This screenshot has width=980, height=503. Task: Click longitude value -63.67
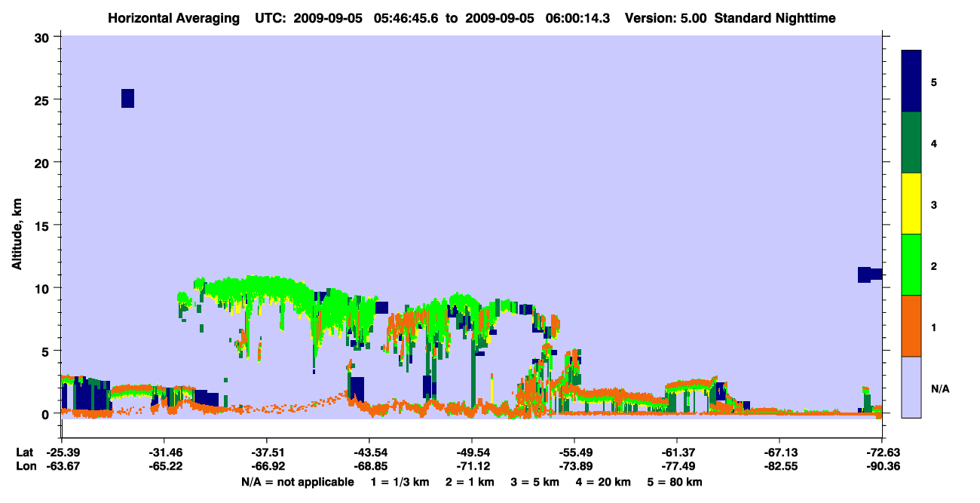(62, 467)
